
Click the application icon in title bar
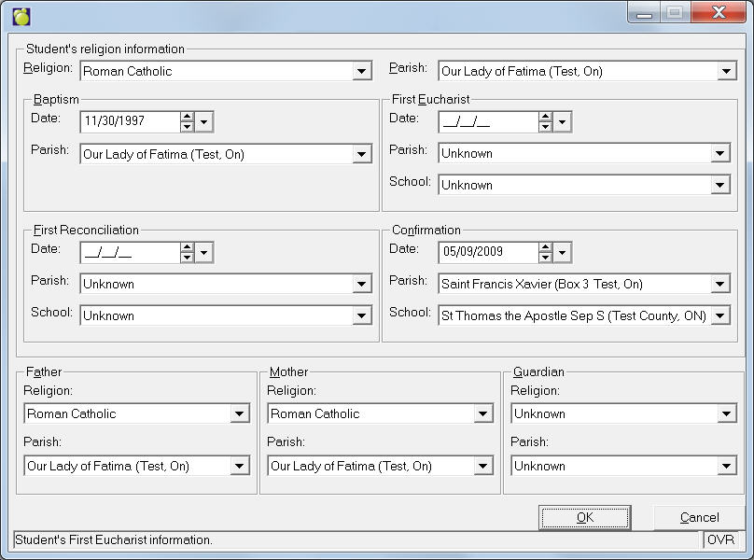21,15
